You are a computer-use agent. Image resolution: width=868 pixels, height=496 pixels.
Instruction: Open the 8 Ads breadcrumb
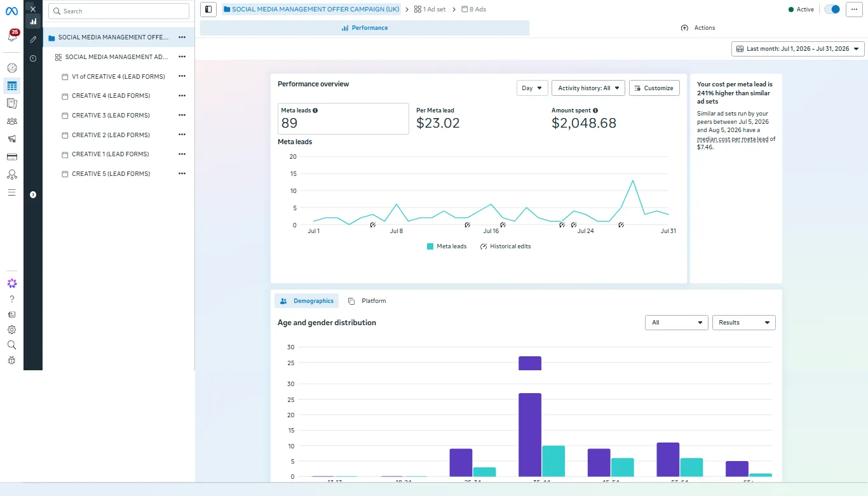[x=473, y=10]
